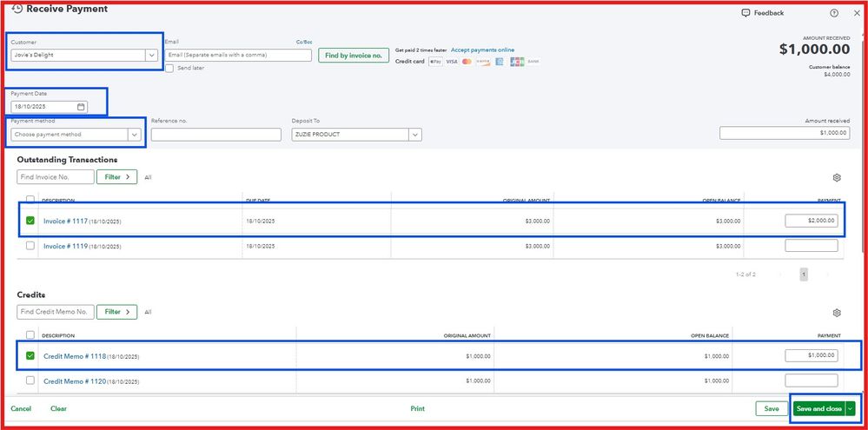
Task: Click the Find by invoice no. button
Action: pyautogui.click(x=354, y=56)
